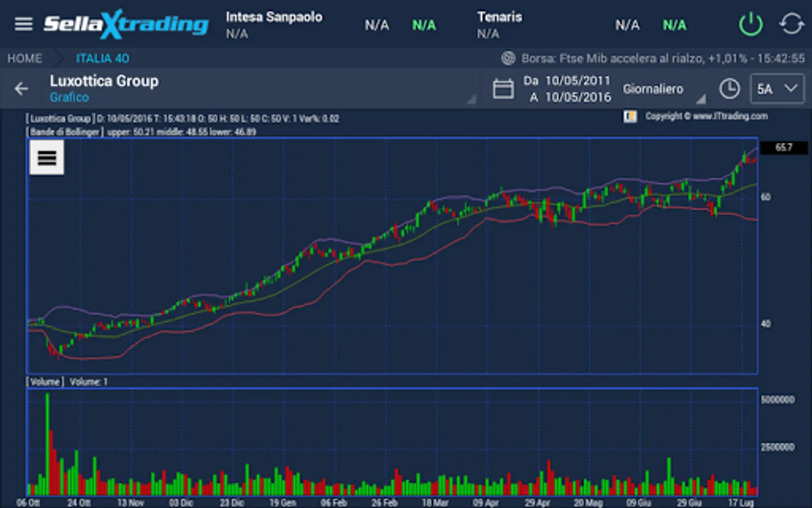This screenshot has height=508, width=812.
Task: Click the Volume legend label
Action: [x=45, y=382]
